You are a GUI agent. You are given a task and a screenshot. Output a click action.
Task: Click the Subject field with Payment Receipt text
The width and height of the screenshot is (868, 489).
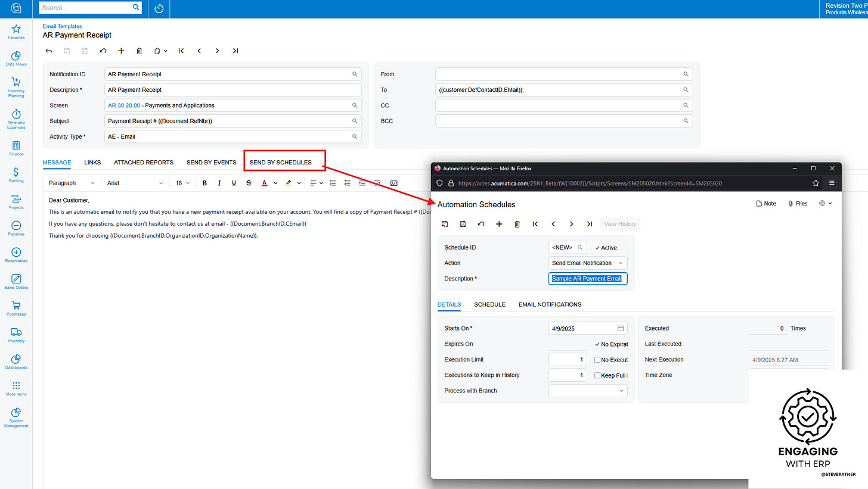click(232, 121)
